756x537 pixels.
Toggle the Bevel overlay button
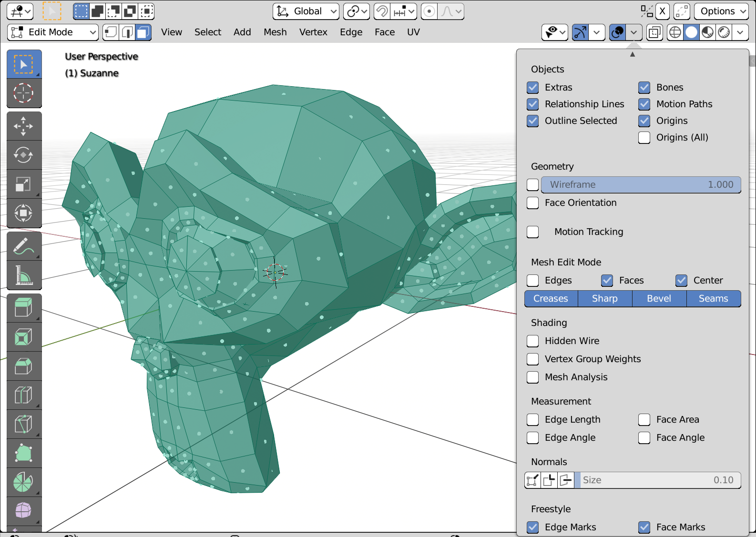point(659,298)
